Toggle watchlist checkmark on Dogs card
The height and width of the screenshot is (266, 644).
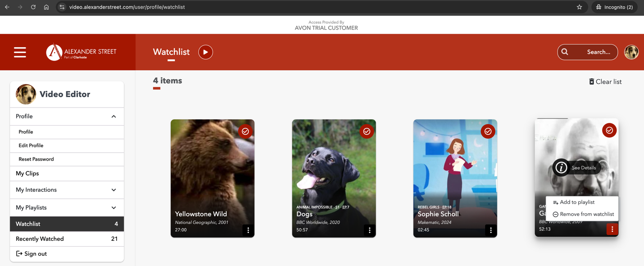(x=367, y=131)
